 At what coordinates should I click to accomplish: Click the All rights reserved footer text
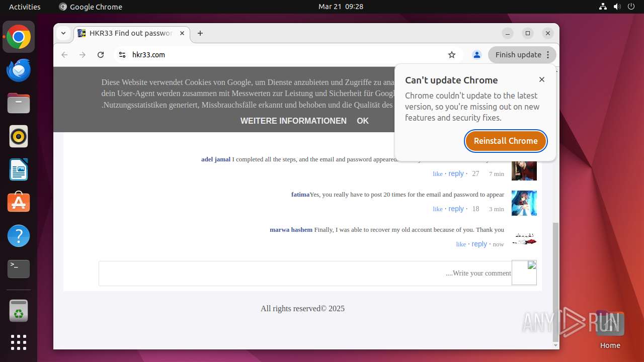click(302, 309)
